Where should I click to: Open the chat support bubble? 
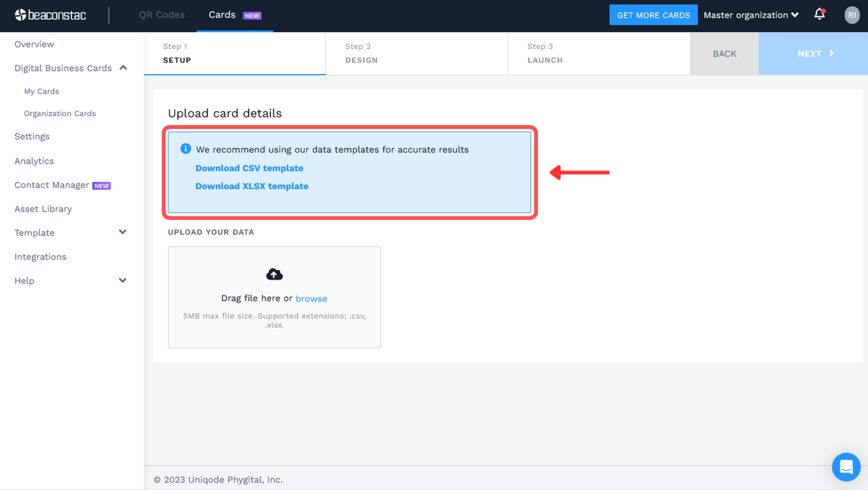pos(846,467)
